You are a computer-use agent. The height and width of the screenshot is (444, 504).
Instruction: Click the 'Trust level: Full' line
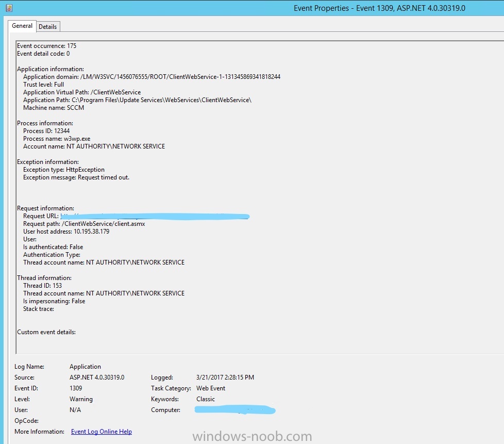(x=43, y=84)
